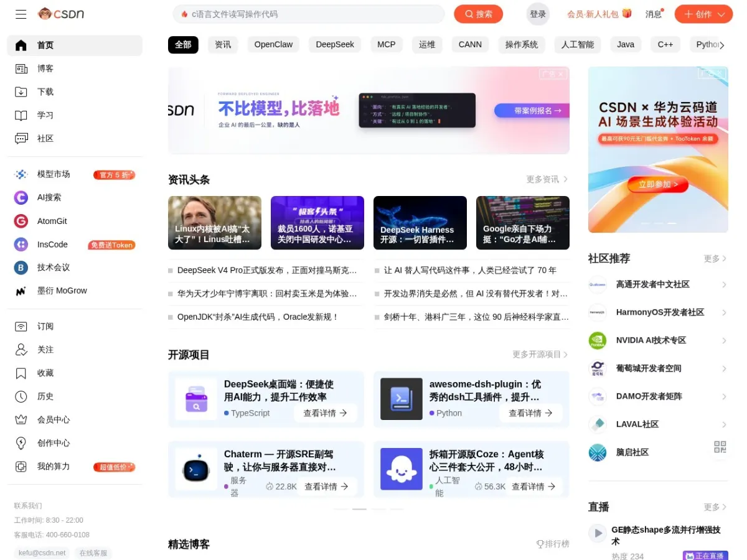Click the 登录 login button
The image size is (747, 560).
(538, 14)
